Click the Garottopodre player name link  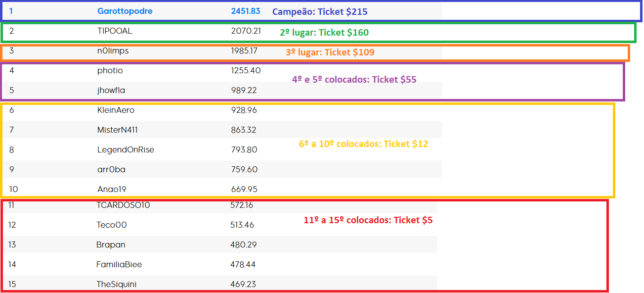click(x=125, y=11)
